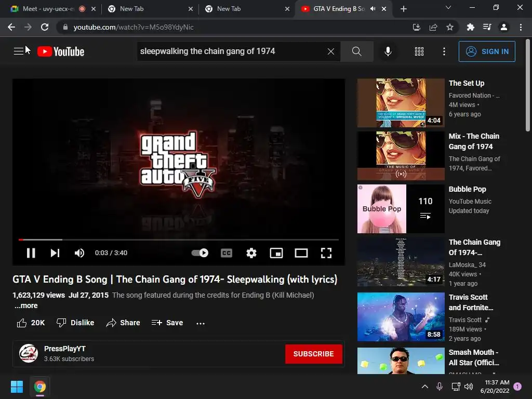Viewport: 532px width, 399px height.
Task: Share this video
Action: (x=123, y=323)
